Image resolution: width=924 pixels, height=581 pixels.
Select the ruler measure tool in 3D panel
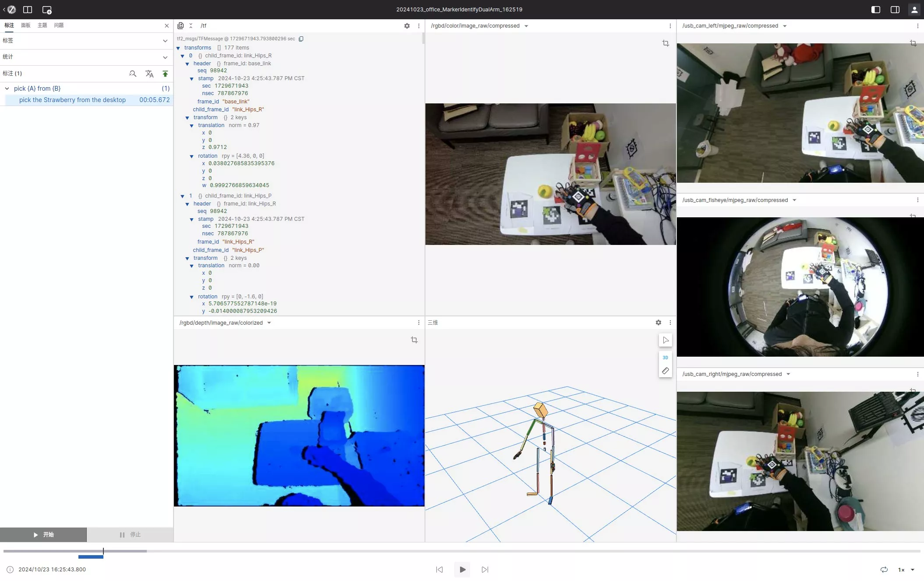665,371
